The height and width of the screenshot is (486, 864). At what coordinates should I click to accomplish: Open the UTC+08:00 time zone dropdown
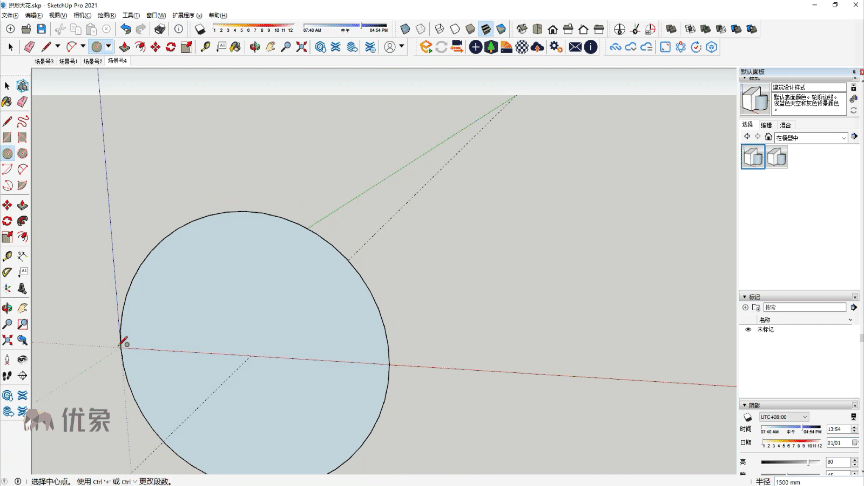pyautogui.click(x=783, y=417)
